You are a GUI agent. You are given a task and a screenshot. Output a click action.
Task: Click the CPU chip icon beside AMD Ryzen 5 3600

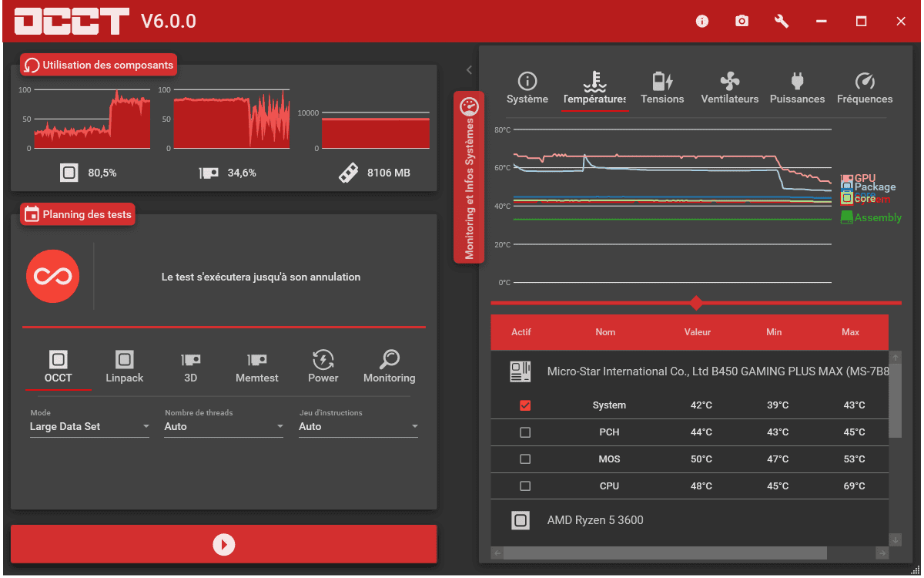521,520
